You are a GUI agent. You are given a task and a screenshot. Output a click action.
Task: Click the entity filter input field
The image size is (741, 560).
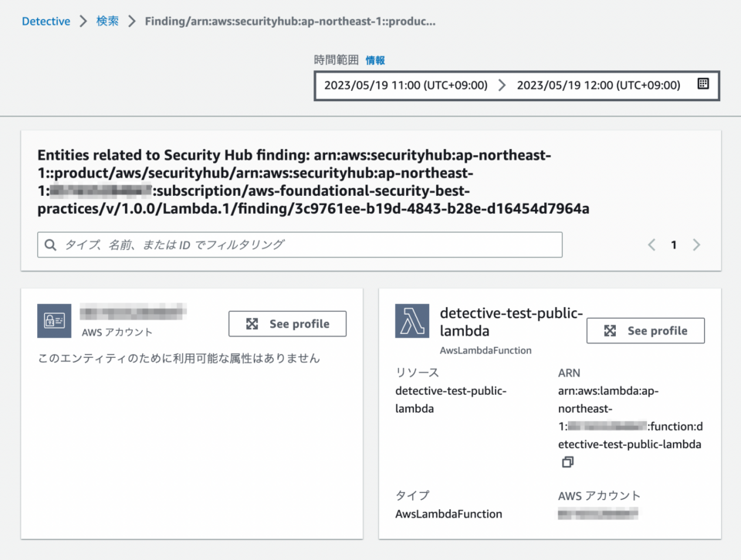[x=300, y=245]
